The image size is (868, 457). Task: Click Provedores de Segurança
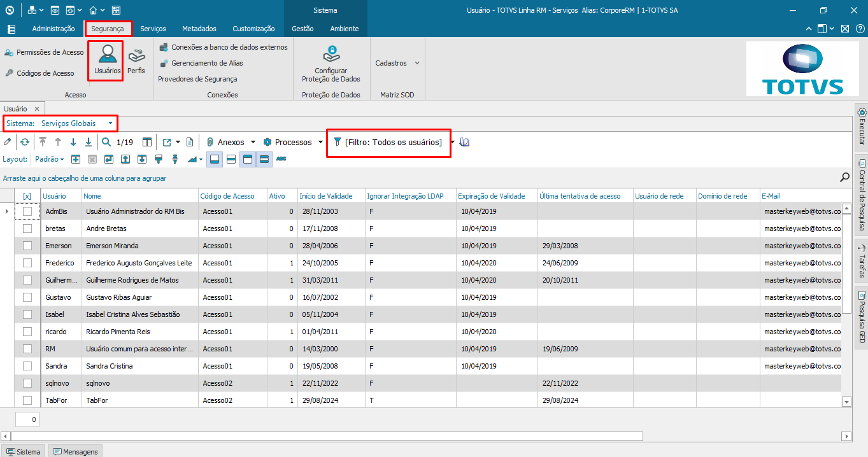[197, 79]
